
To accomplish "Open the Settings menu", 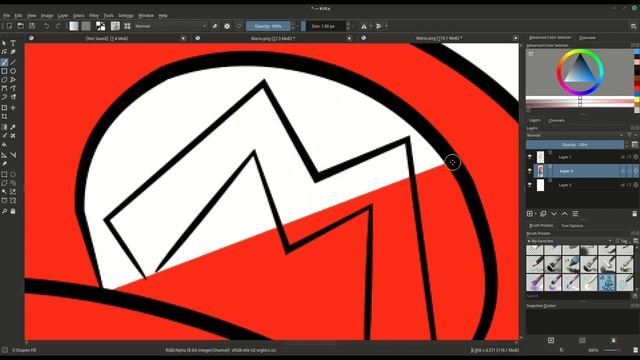I will [x=126, y=16].
